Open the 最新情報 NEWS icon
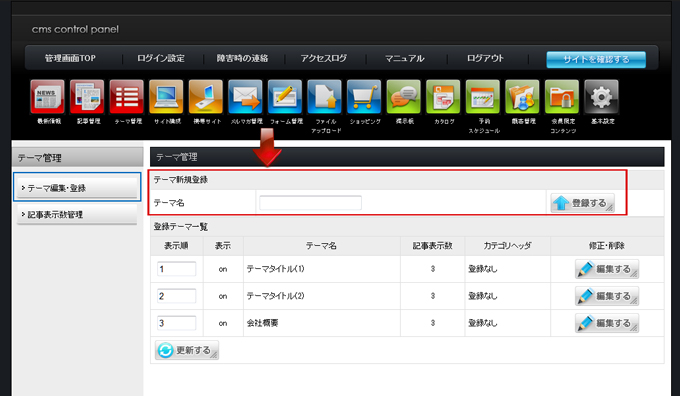680x396 pixels. [48, 97]
